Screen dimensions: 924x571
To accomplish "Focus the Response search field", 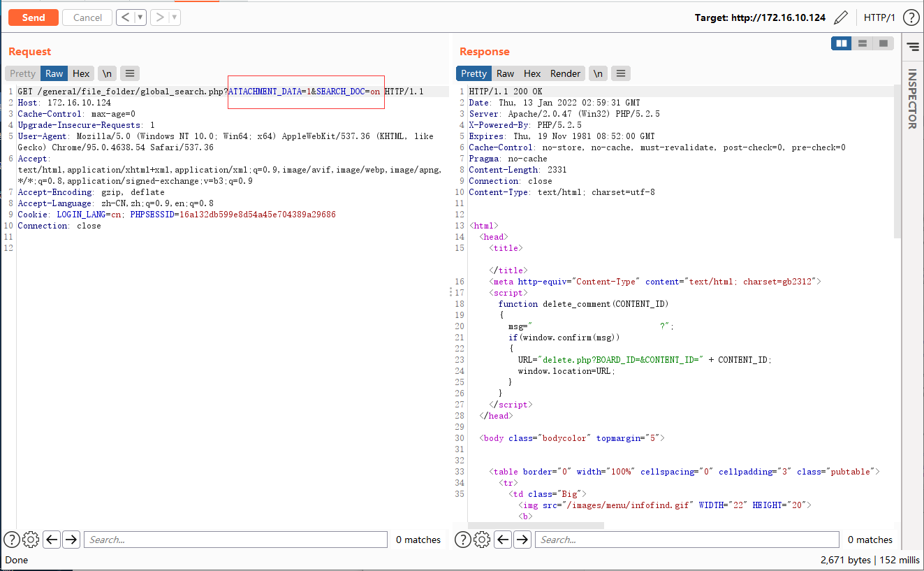I will (x=687, y=540).
